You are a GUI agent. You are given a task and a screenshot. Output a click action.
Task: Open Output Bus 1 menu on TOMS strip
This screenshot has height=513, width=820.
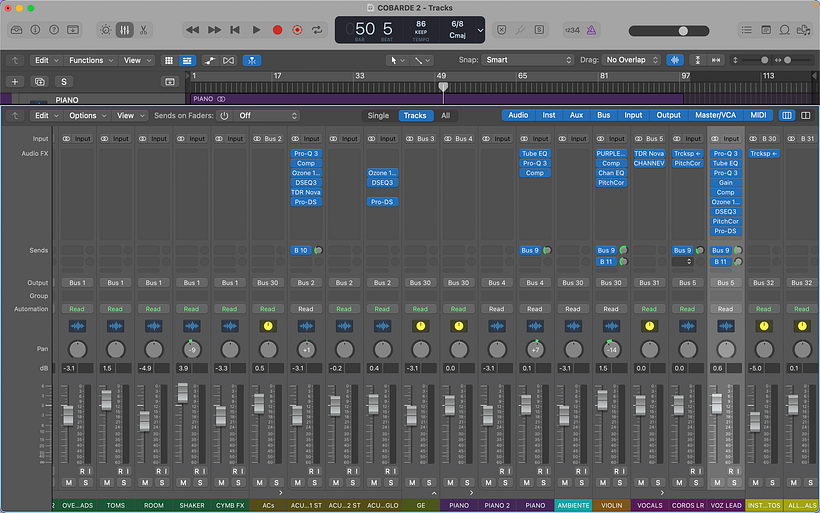click(116, 283)
